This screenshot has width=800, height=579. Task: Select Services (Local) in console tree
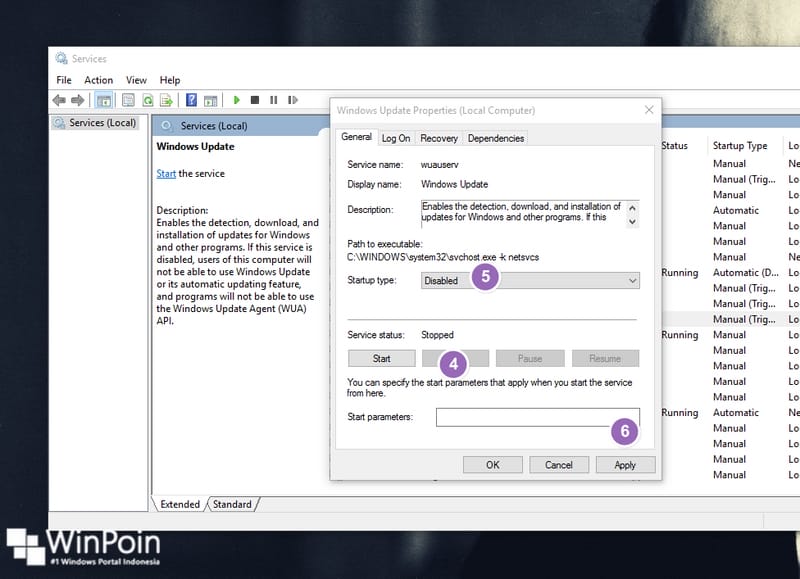[x=101, y=123]
